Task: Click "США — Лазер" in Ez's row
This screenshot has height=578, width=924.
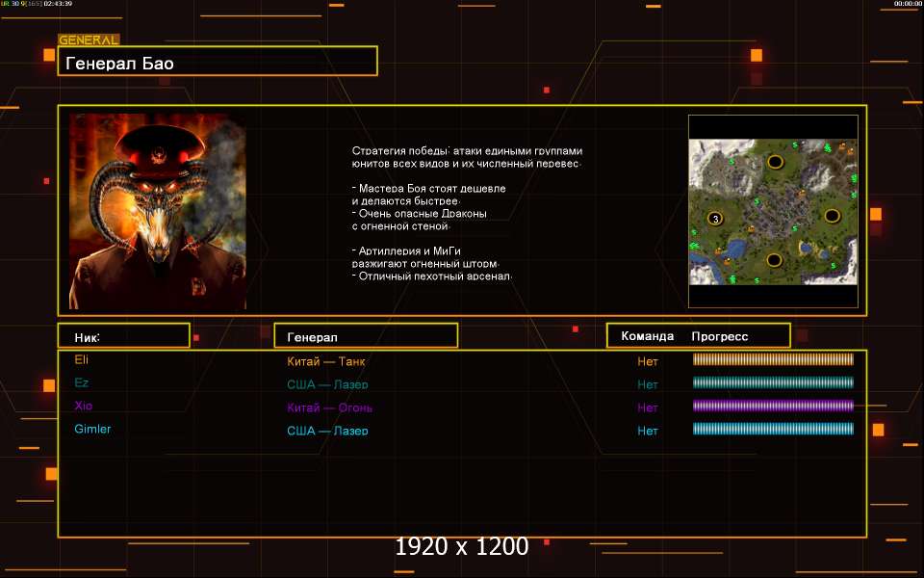Action: coord(327,384)
